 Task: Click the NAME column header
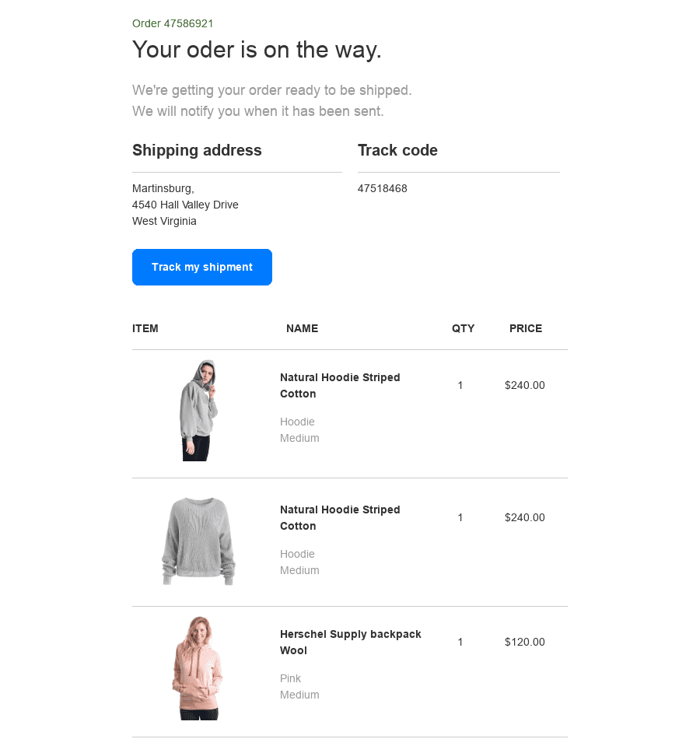point(302,328)
